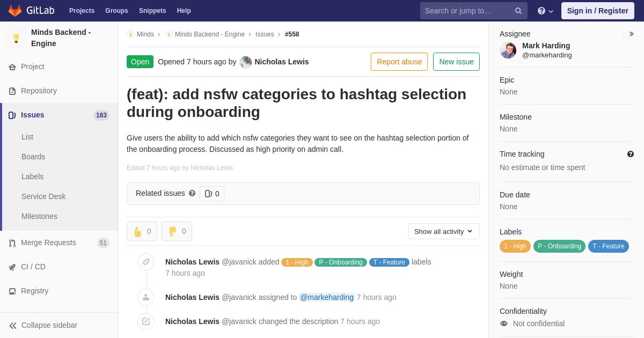Image resolution: width=644 pixels, height=338 pixels.
Task: Click the thumbs up reaction button
Action: [142, 231]
